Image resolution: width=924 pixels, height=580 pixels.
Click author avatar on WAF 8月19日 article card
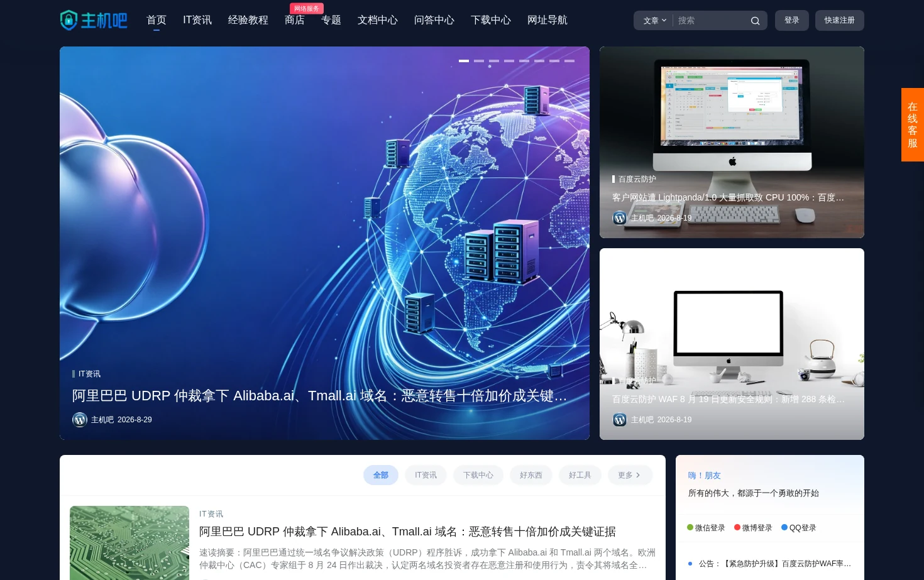click(x=620, y=420)
